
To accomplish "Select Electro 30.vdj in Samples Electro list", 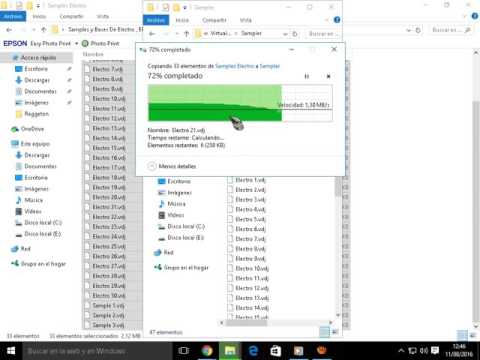I will click(109, 295).
